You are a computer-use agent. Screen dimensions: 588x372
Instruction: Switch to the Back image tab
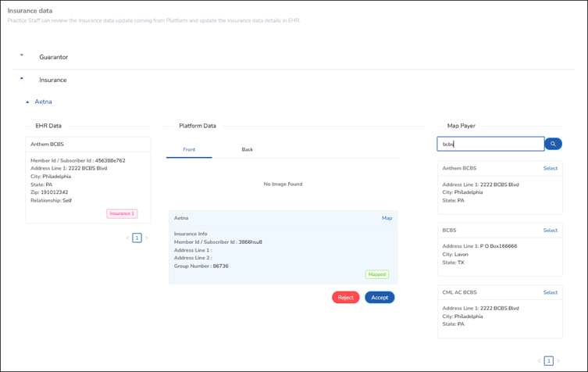coord(247,149)
